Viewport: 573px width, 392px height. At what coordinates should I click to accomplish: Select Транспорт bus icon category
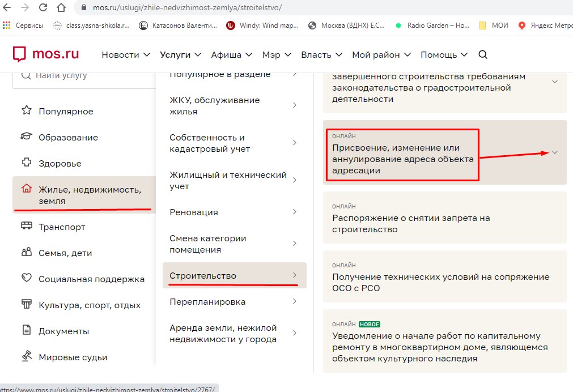coord(26,225)
